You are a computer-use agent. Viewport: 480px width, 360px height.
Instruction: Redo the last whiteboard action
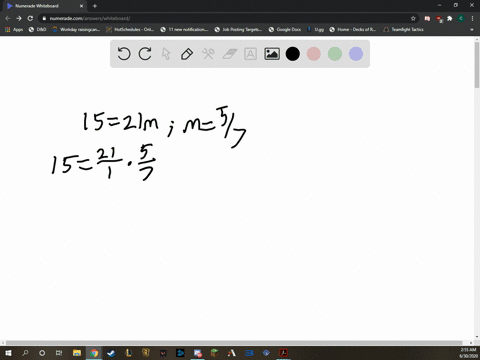(145, 54)
